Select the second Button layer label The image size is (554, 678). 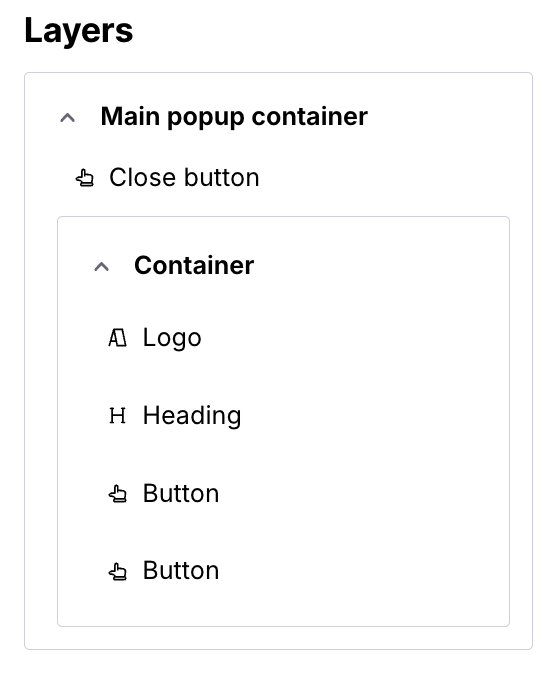pos(181,570)
